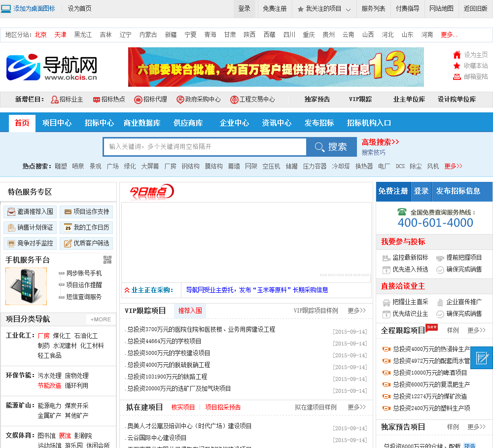This screenshot has width=493, height=448.
Task: Click the keyword search input field
Action: [x=205, y=147]
